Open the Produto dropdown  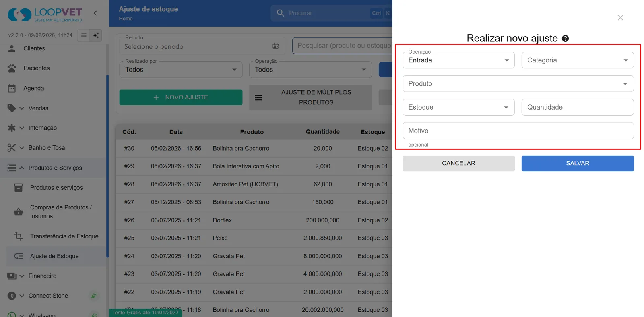coord(518,84)
